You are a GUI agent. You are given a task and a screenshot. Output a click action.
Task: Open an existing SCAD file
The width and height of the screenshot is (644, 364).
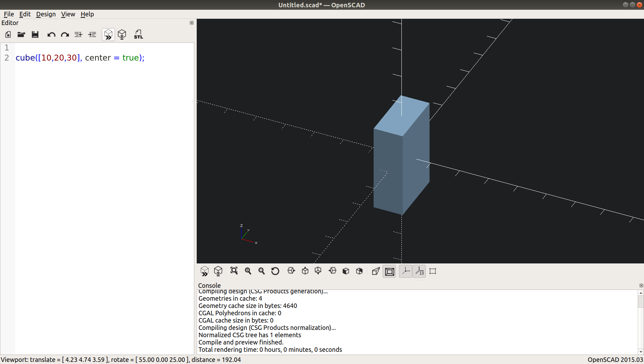click(21, 34)
